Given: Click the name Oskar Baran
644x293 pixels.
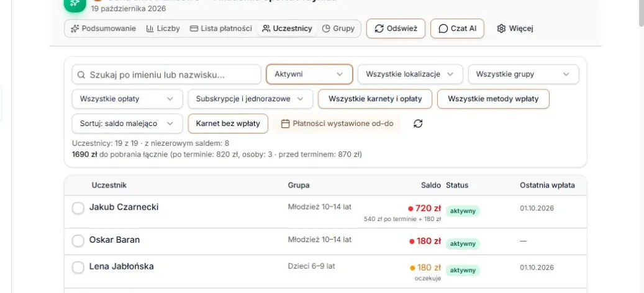Looking at the screenshot, I should tap(114, 240).
